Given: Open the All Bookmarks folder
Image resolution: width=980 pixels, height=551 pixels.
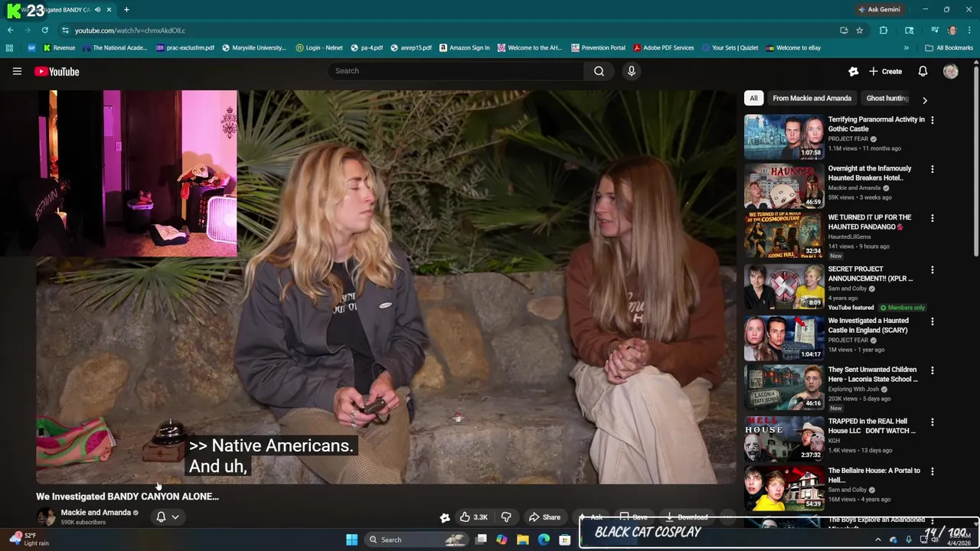Looking at the screenshot, I should tap(949, 47).
